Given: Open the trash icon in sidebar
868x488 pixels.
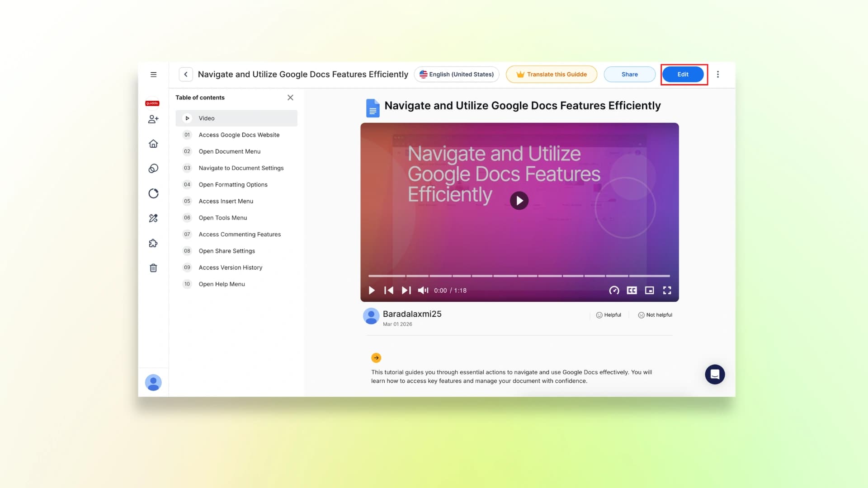Looking at the screenshot, I should pos(153,268).
